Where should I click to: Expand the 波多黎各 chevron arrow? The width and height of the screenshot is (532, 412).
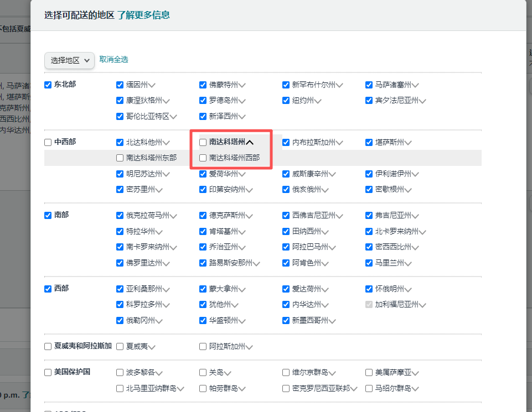pos(159,373)
